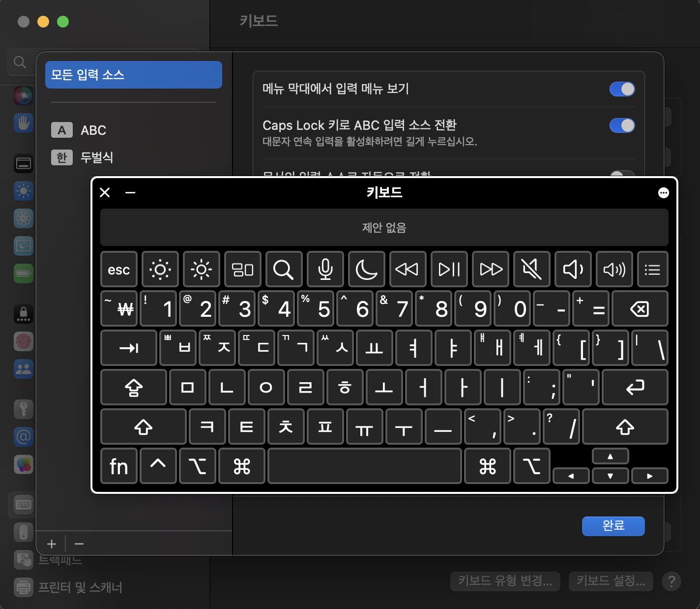Click the 완료 button
This screenshot has height=609, width=700.
pyautogui.click(x=613, y=526)
